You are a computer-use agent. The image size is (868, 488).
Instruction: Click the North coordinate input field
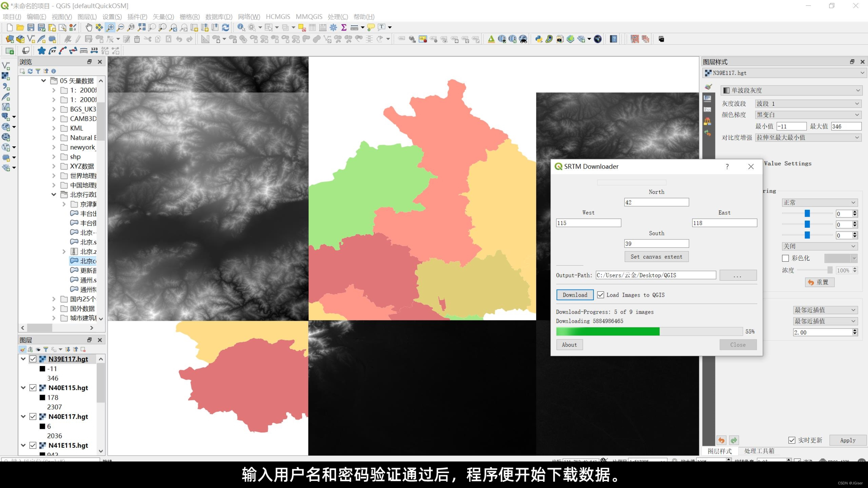[x=656, y=202]
